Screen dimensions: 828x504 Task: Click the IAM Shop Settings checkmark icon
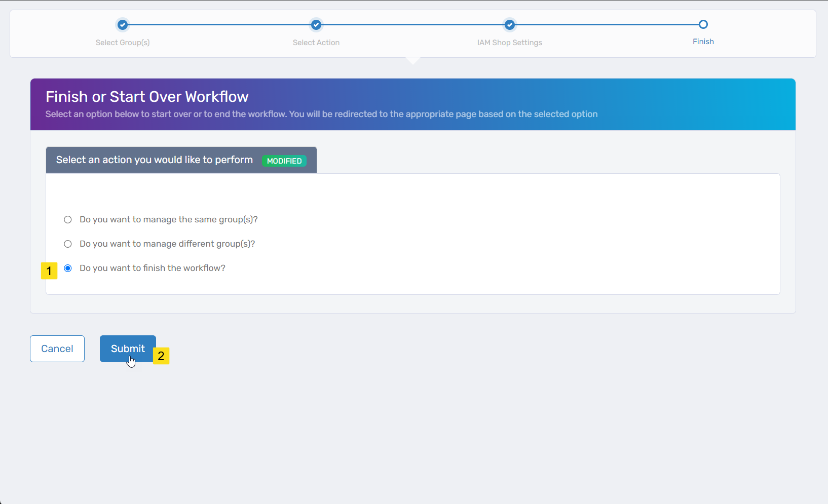510,25
